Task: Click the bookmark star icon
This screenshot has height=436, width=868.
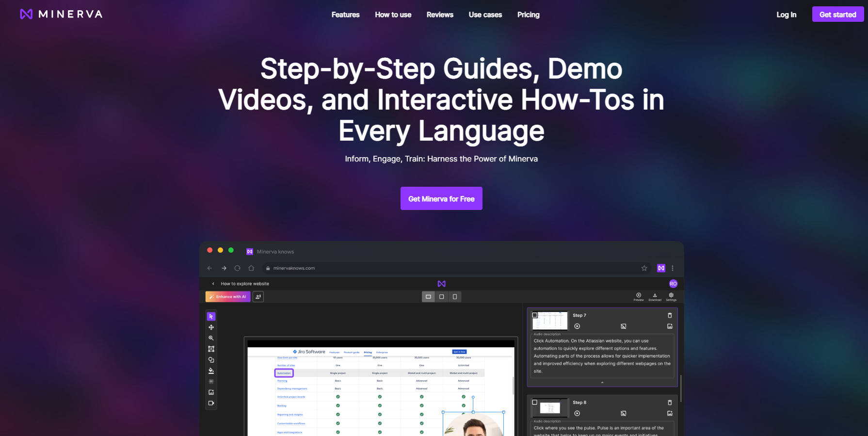Action: pyautogui.click(x=644, y=268)
